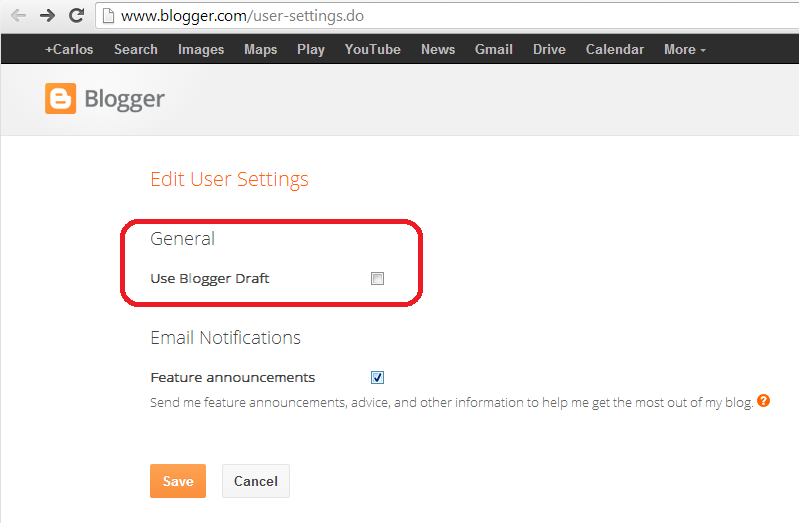
Task: Open Calendar in Google bar
Action: (x=615, y=49)
